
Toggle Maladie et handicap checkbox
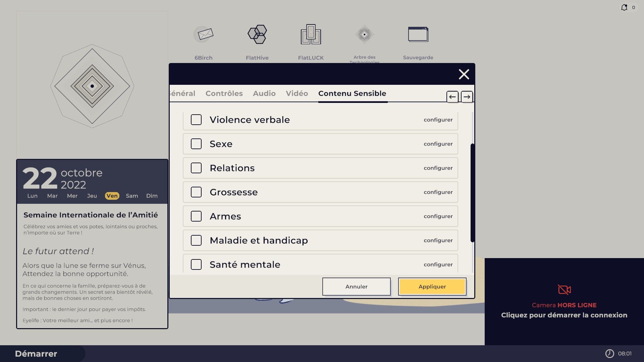coord(196,240)
